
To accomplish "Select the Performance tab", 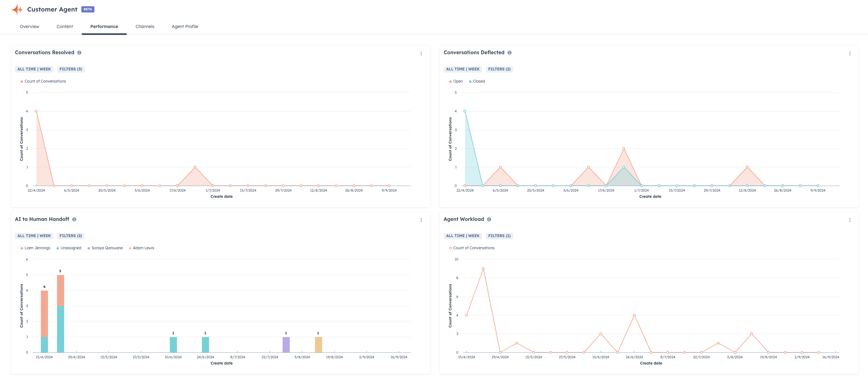I will pos(104,26).
